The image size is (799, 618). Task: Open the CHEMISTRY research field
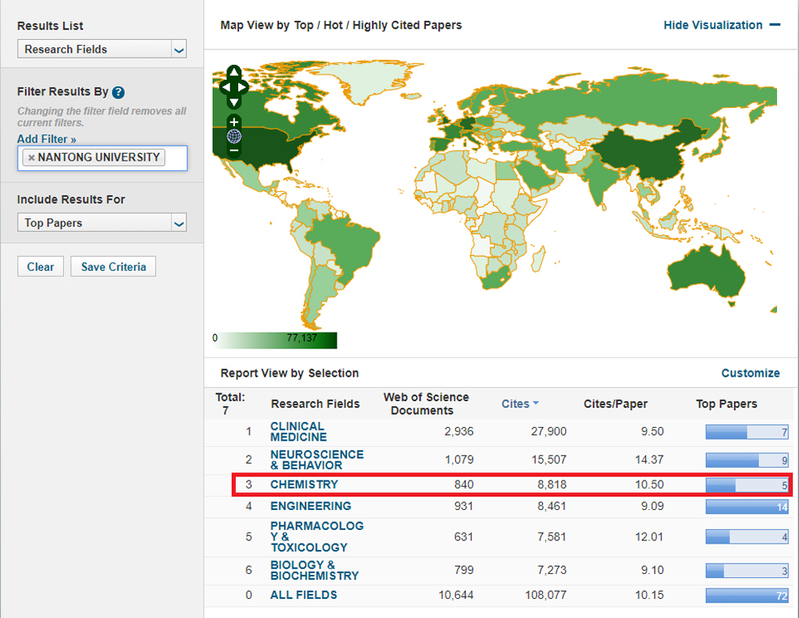tap(304, 485)
